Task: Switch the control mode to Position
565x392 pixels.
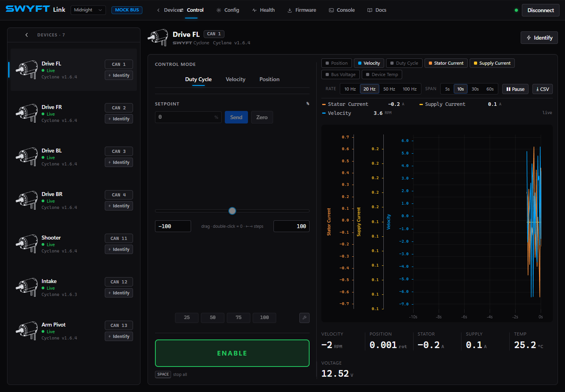Action: [x=270, y=79]
